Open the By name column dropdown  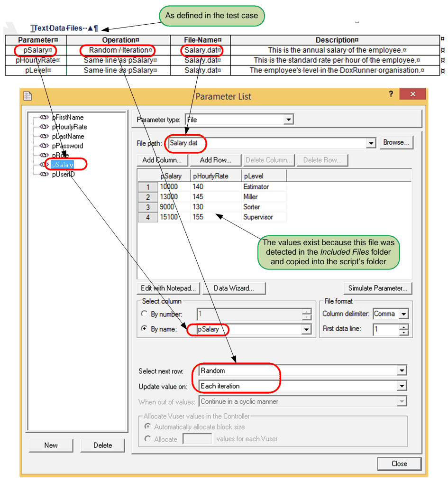306,330
